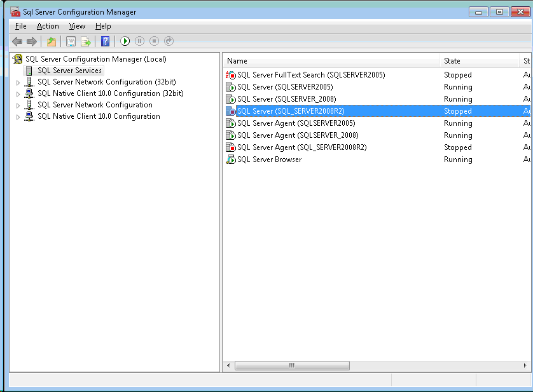Click the Start Service toolbar button
The width and height of the screenshot is (533, 392).
pos(125,41)
